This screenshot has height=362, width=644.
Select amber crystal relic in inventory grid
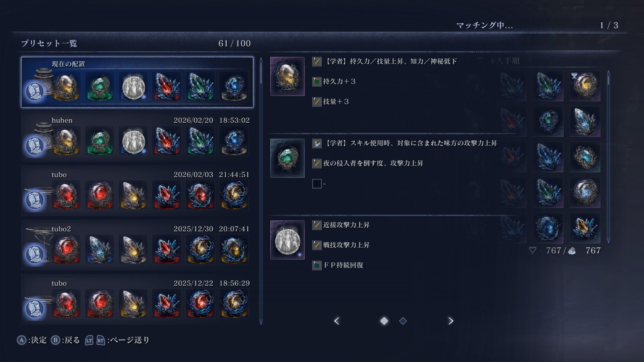(x=585, y=228)
